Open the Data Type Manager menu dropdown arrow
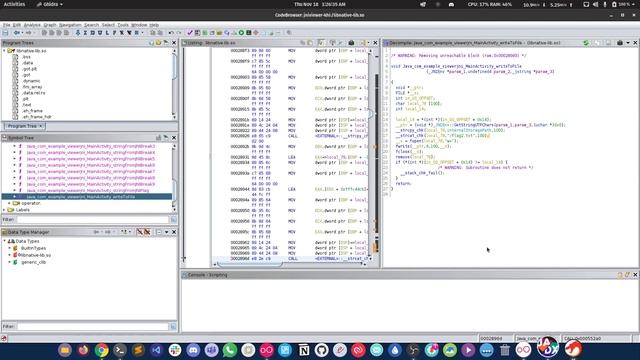 (167, 232)
